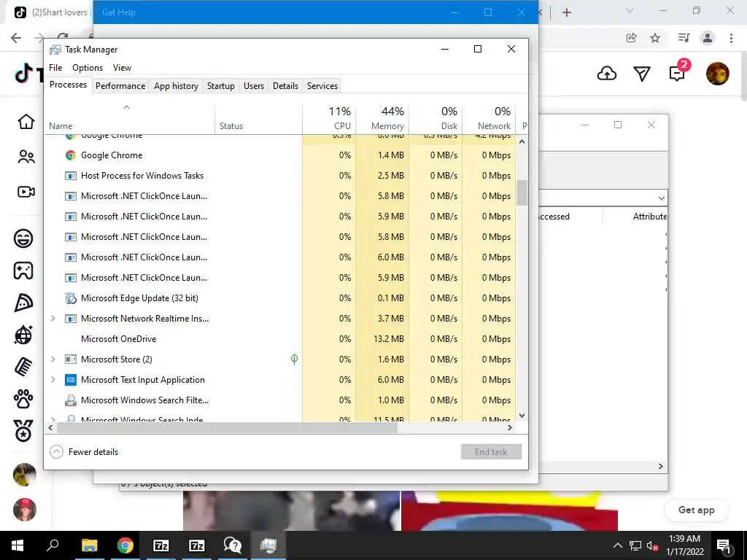Open the TikTok Home icon in sidebar
747x560 pixels.
coord(26,122)
